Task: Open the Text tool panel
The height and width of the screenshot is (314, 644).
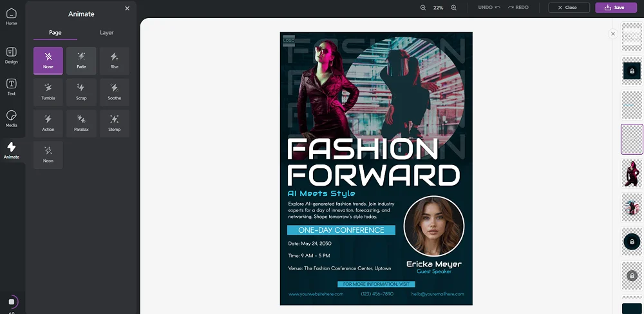Action: [x=12, y=87]
